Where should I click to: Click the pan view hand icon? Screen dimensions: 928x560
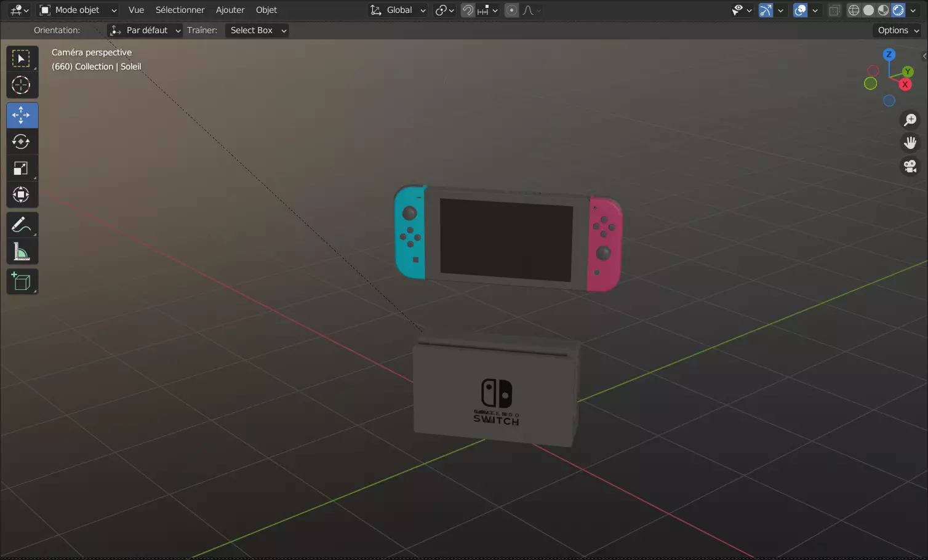[x=910, y=143]
